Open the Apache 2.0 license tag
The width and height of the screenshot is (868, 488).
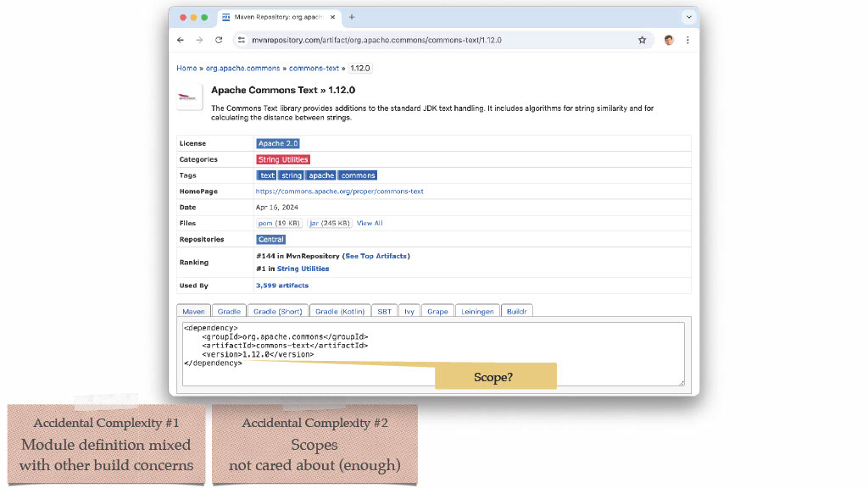click(278, 143)
